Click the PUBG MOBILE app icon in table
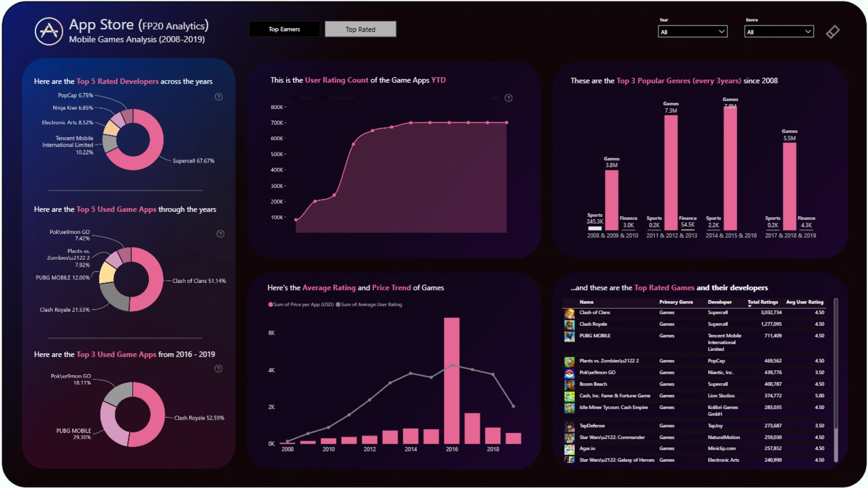This screenshot has width=868, height=488. coord(569,337)
